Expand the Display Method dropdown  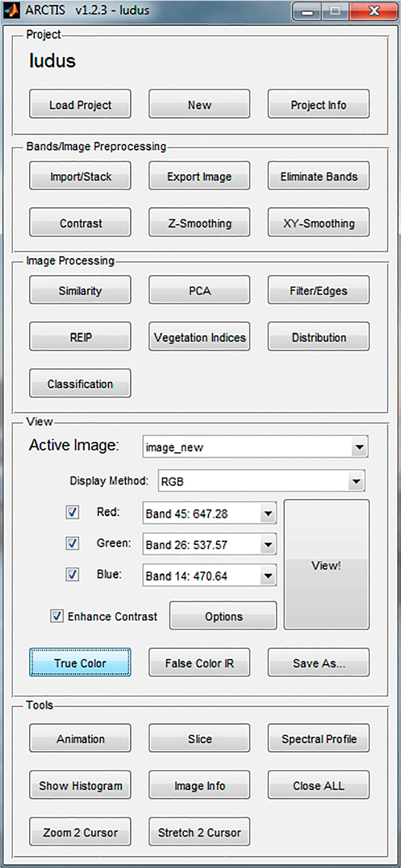356,481
